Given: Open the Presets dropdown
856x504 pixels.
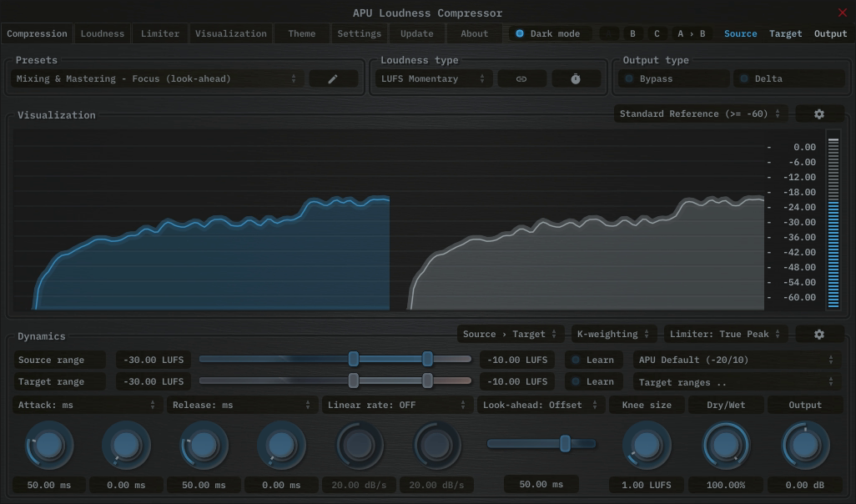Looking at the screenshot, I should click(157, 78).
